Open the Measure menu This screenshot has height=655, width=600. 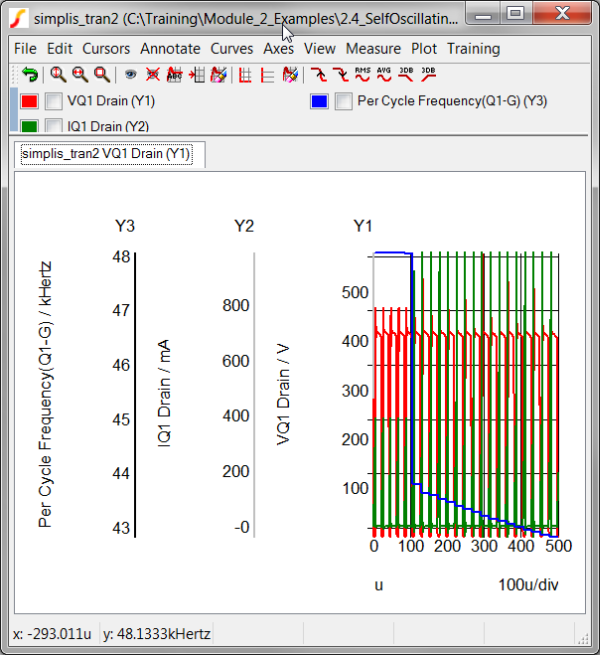[x=373, y=49]
